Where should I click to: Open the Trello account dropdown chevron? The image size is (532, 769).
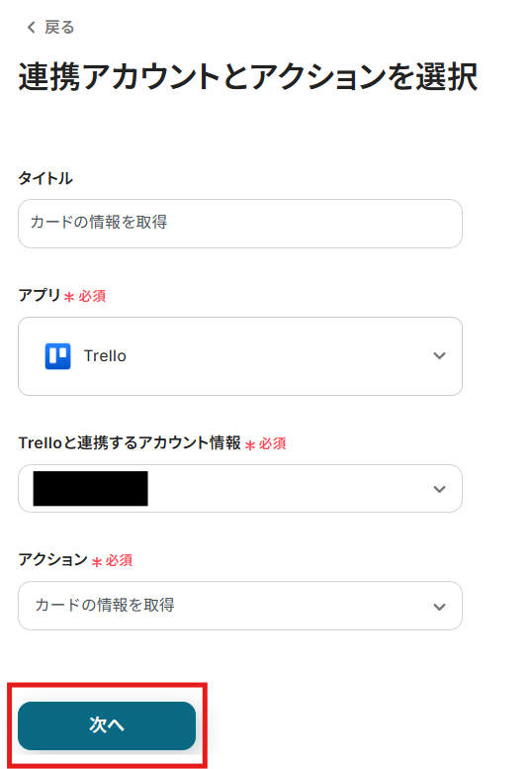(x=439, y=489)
